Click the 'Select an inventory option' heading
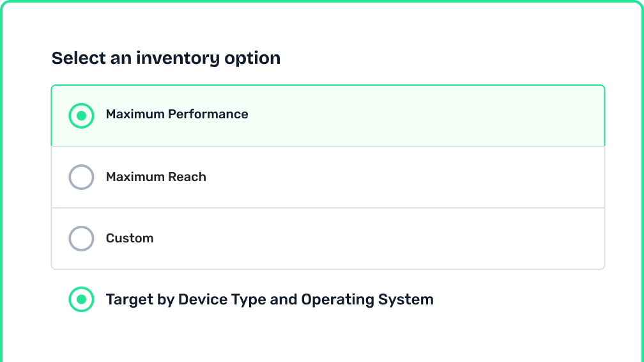 (166, 58)
